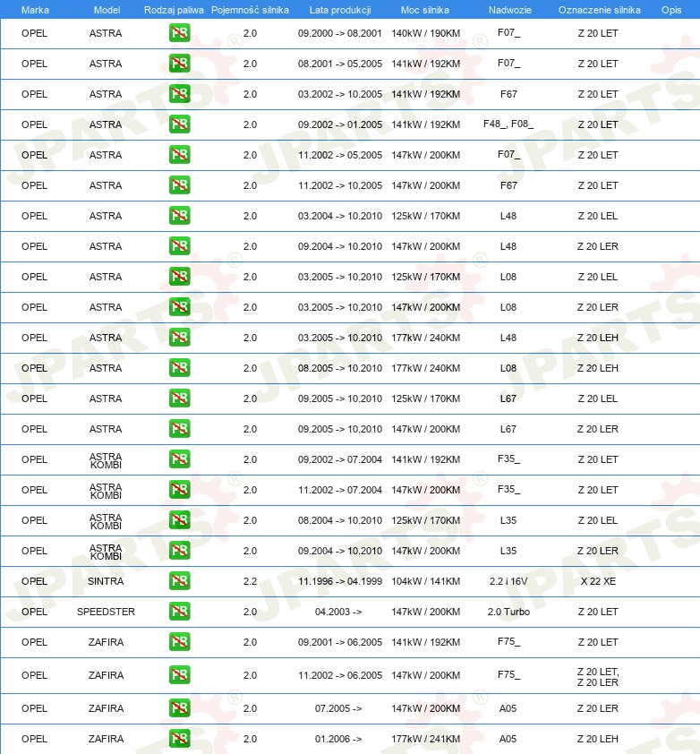Click the Lata produkcji column header

tap(340, 10)
